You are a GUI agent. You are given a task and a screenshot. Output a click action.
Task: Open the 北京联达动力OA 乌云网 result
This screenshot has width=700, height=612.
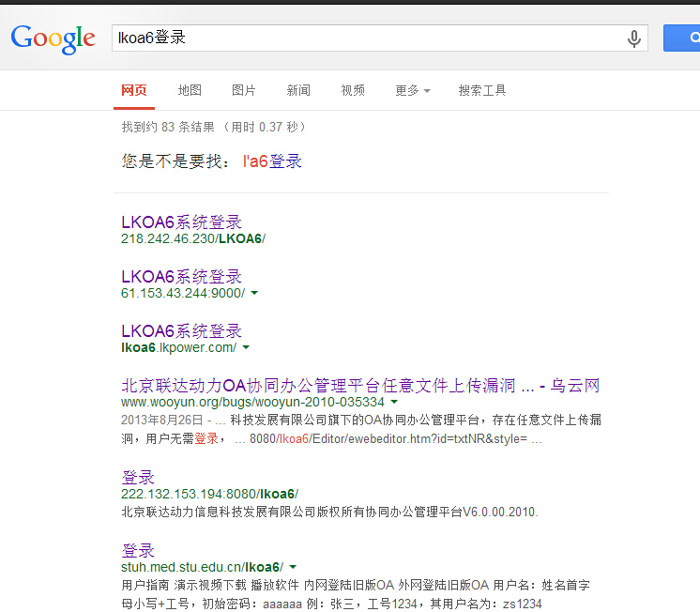point(360,386)
